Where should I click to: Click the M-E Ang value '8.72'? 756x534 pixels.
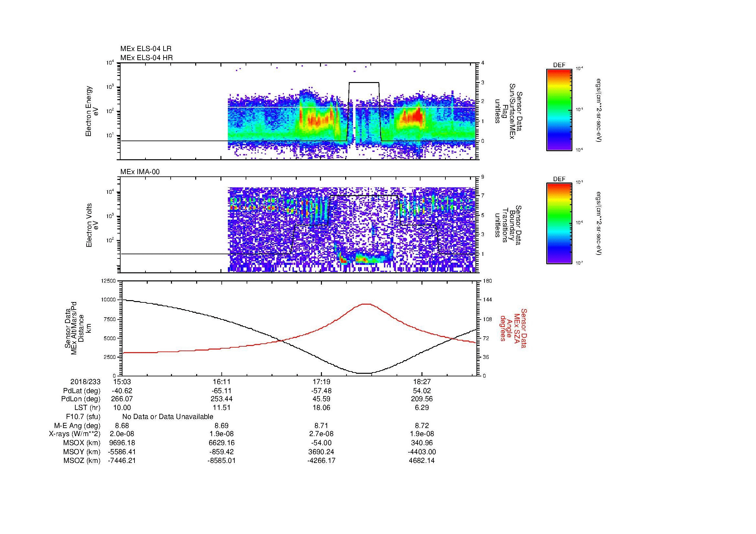pyautogui.click(x=422, y=426)
